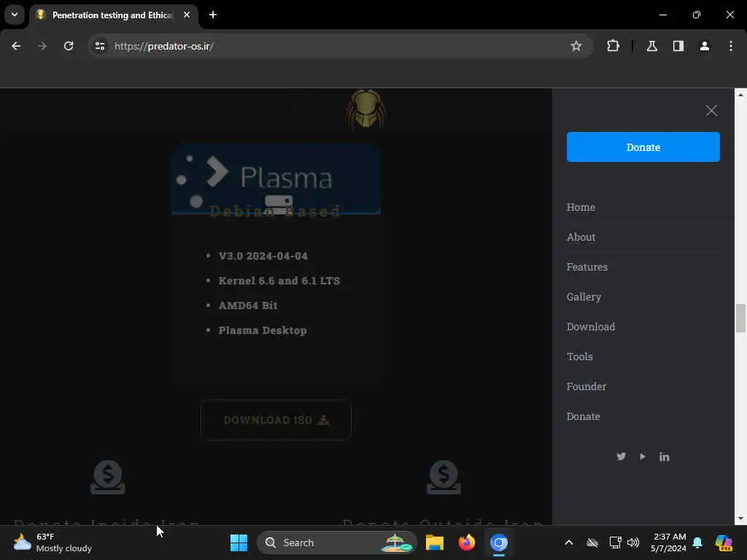Open a new browser tab
Viewport: 747px width, 560px height.
(213, 15)
